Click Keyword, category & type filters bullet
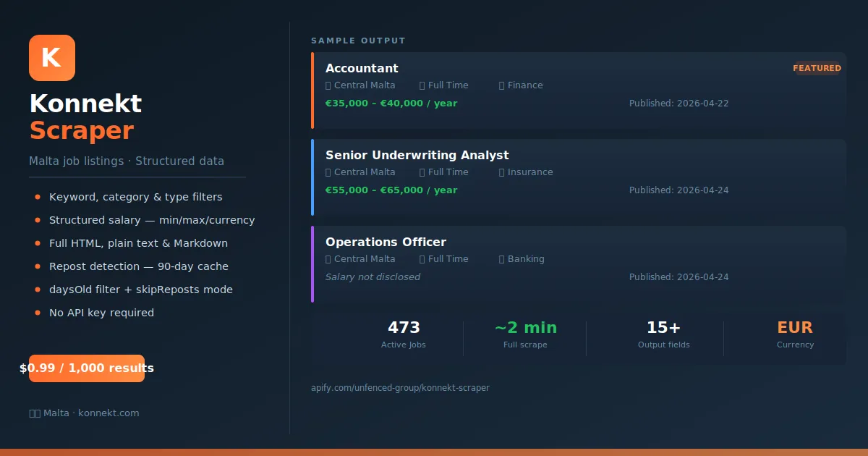Image resolution: width=868 pixels, height=456 pixels. (136, 197)
